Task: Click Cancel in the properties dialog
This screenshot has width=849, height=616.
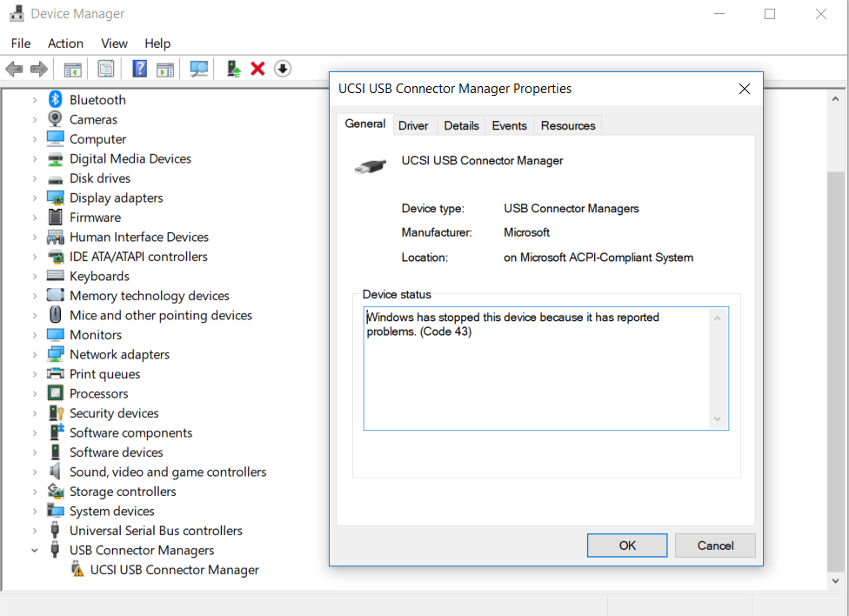Action: click(x=715, y=546)
